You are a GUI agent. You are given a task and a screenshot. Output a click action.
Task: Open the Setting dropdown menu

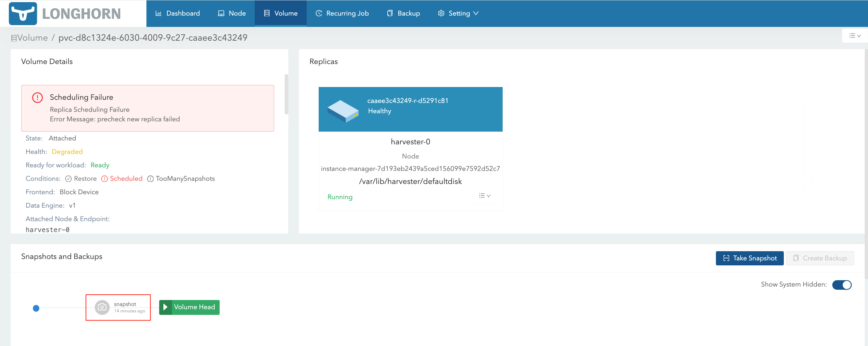tap(458, 13)
